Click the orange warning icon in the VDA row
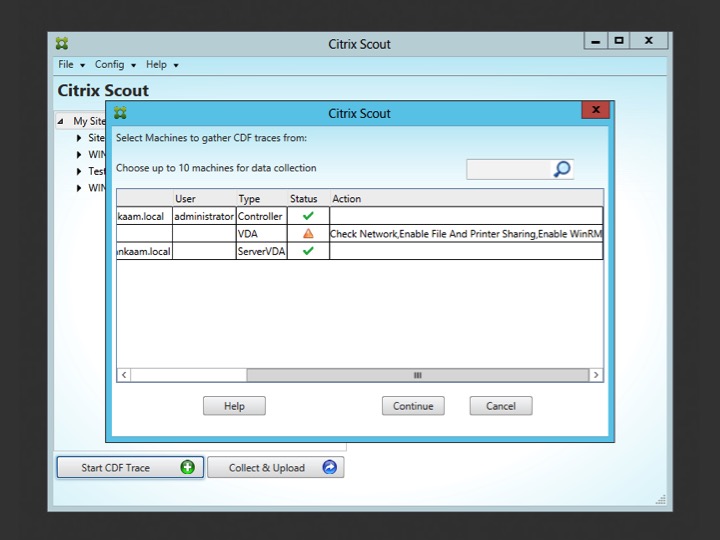Image resolution: width=720 pixels, height=540 pixels. coord(308,233)
